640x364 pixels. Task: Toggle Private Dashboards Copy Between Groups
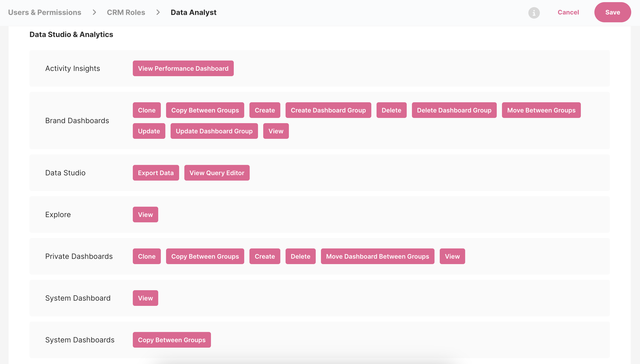(x=205, y=256)
